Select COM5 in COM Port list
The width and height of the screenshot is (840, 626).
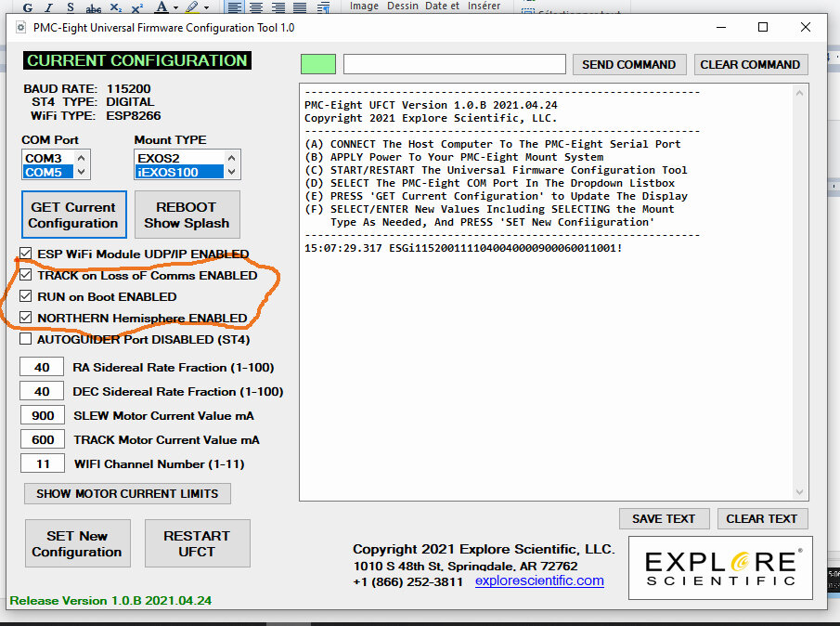47,172
